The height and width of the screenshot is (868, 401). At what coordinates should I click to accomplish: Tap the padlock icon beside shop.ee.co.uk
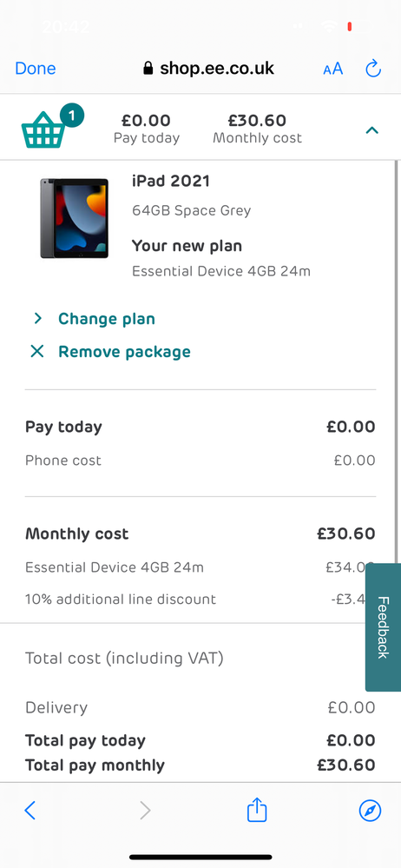tap(148, 68)
